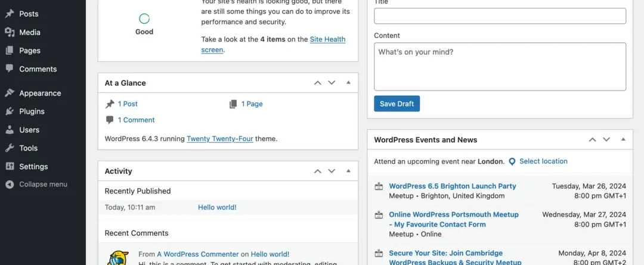
Task: Open the Hello world! recently published post
Action: pyautogui.click(x=217, y=208)
